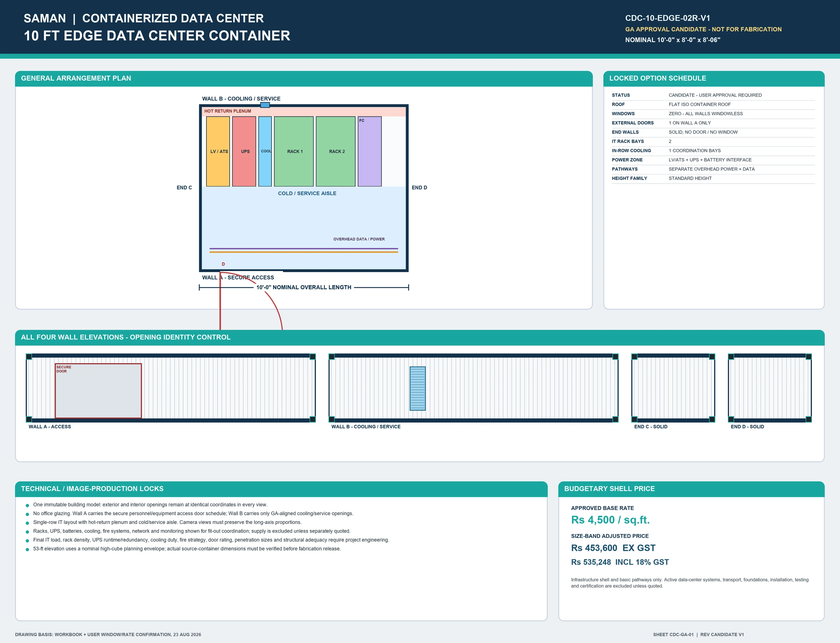840x643 pixels.
Task: Click the DRAWING BASIS footer note
Action: pos(108,635)
